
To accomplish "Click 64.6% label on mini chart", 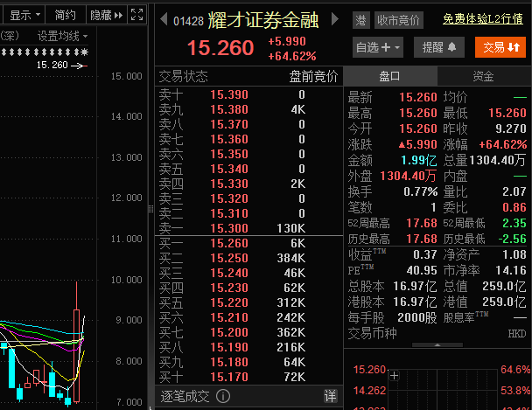I will pos(515,369).
